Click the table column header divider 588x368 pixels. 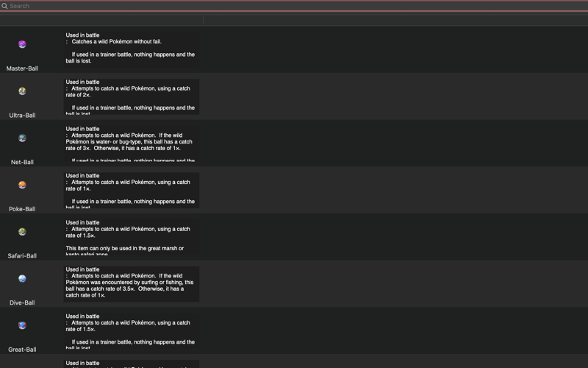[203, 21]
